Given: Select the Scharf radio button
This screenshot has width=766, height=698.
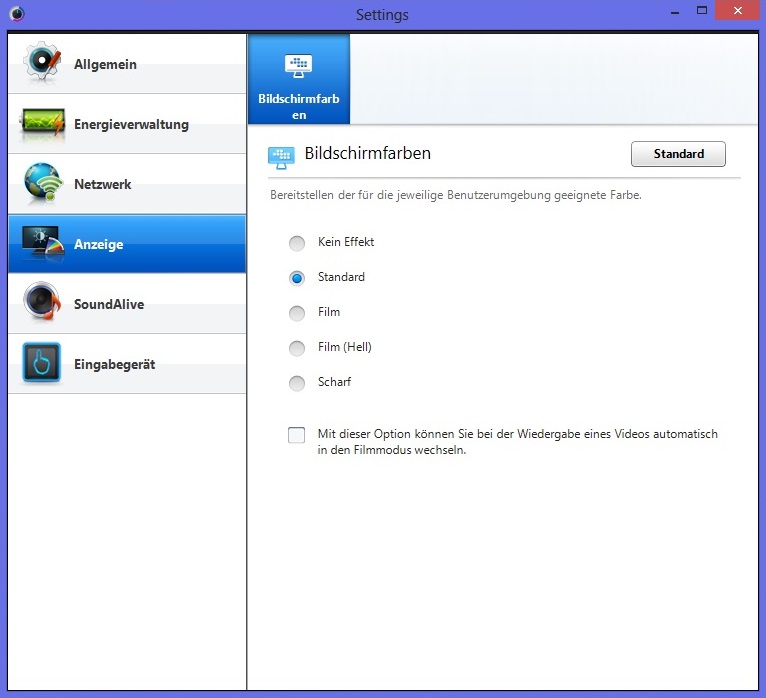Looking at the screenshot, I should [x=297, y=383].
